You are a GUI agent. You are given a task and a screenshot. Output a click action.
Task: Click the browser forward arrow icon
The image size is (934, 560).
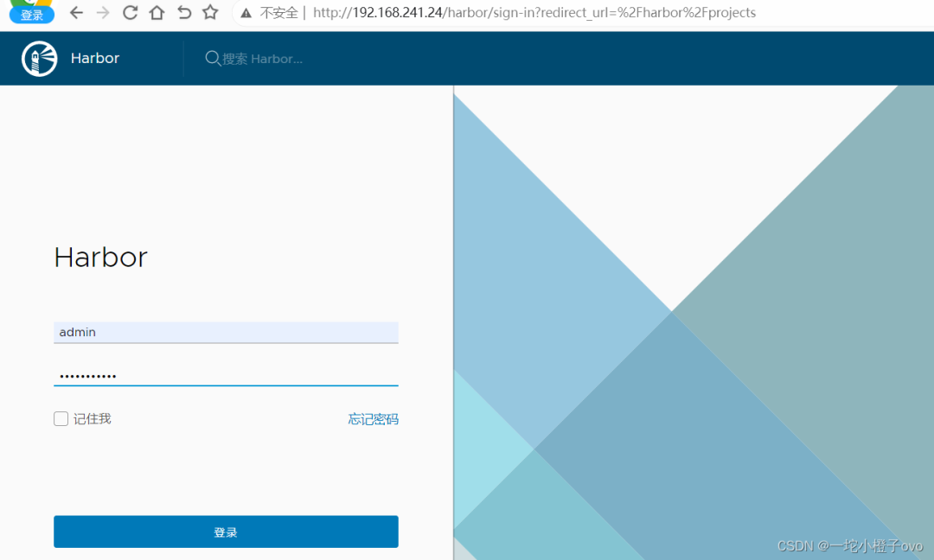pyautogui.click(x=103, y=13)
